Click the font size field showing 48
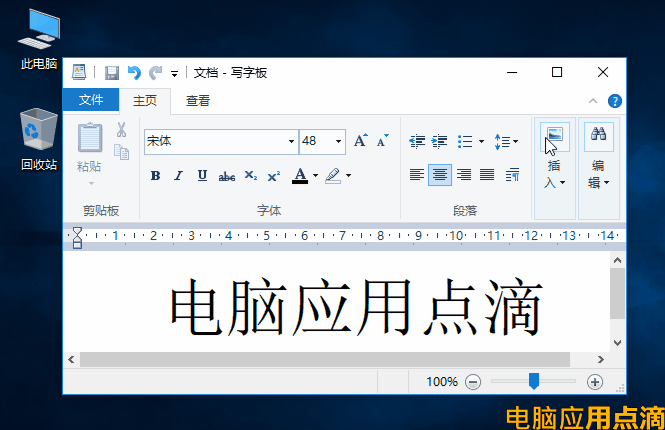 (x=315, y=141)
